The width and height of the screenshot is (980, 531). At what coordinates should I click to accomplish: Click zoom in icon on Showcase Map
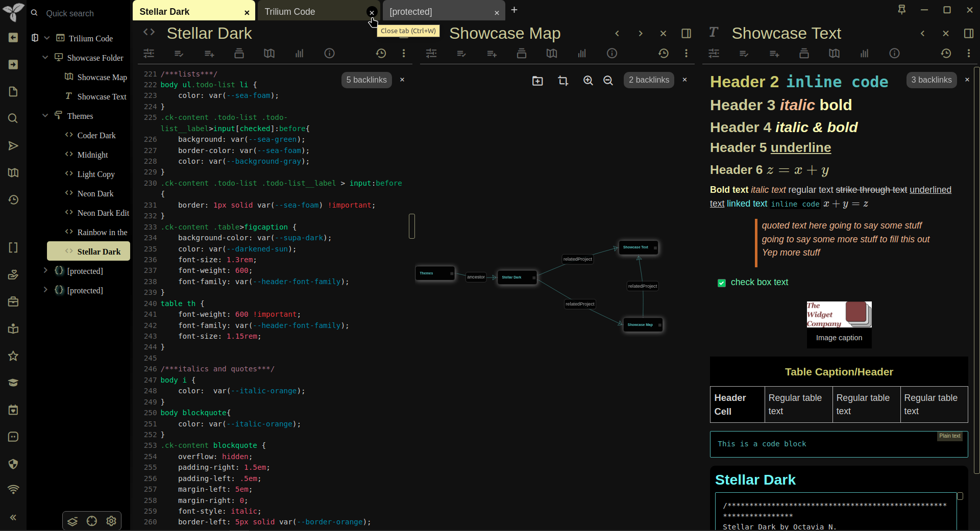coord(588,81)
